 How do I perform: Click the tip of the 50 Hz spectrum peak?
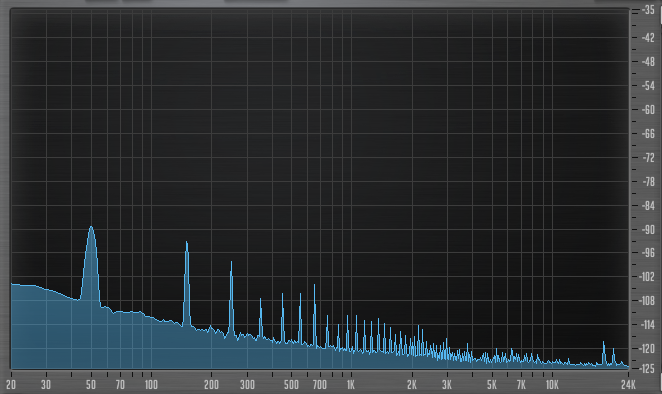[x=91, y=227]
